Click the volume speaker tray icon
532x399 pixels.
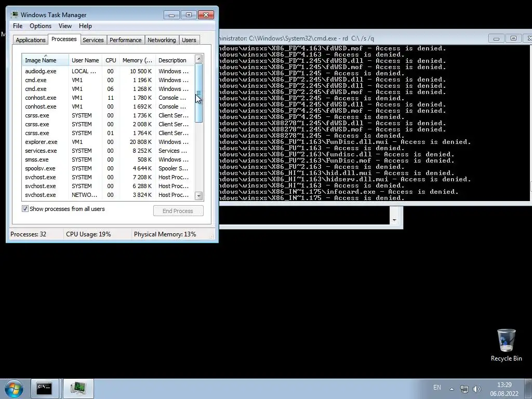point(477,389)
